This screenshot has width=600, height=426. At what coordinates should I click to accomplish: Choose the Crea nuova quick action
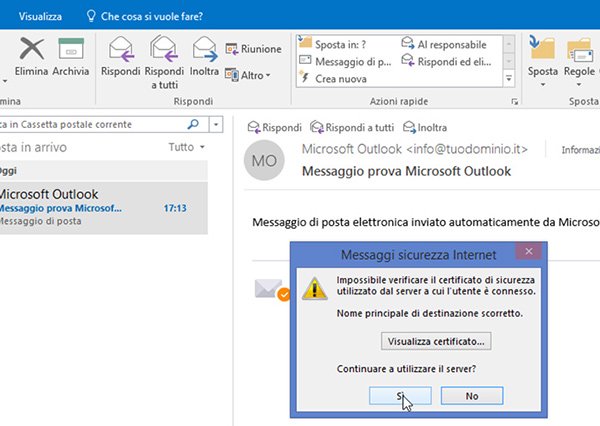coord(333,78)
